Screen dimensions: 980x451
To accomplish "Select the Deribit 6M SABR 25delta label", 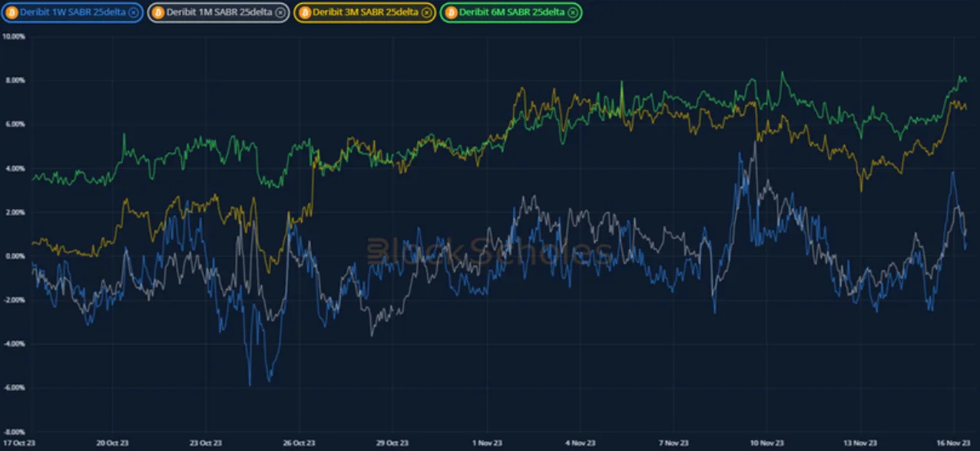I will click(512, 12).
